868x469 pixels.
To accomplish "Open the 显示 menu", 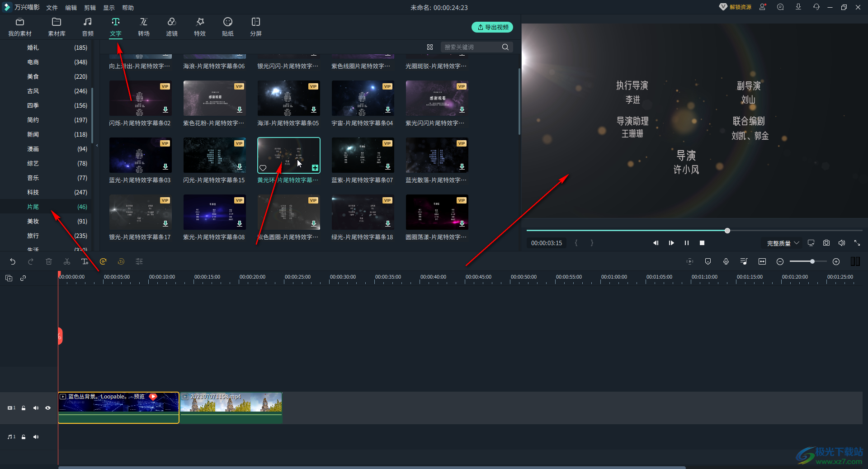I will (x=109, y=8).
